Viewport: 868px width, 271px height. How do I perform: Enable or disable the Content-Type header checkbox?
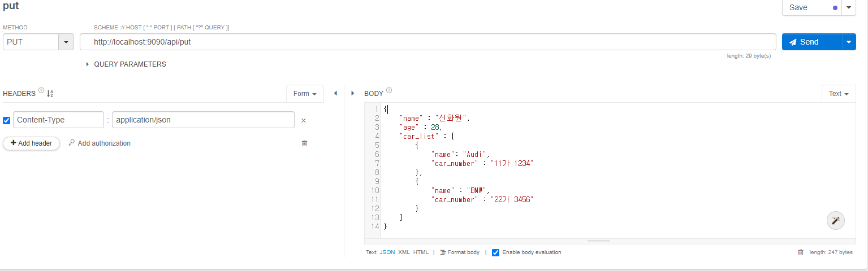coord(7,120)
